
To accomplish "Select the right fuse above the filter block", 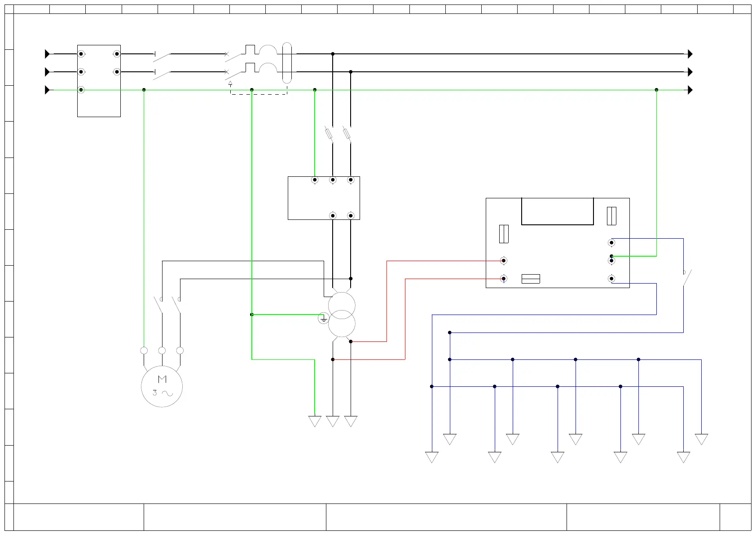I will [x=347, y=134].
